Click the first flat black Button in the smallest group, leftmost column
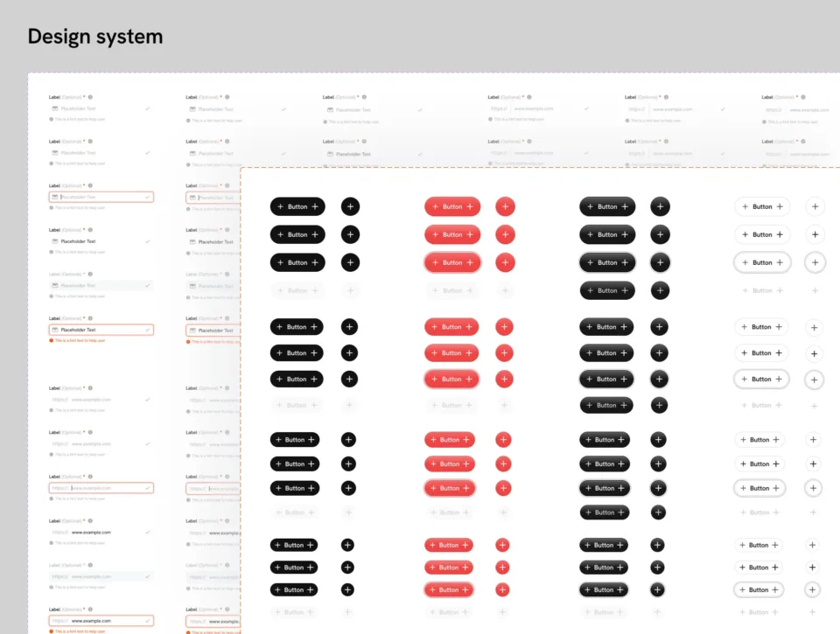Screen dimensions: 840x634 pos(294,545)
